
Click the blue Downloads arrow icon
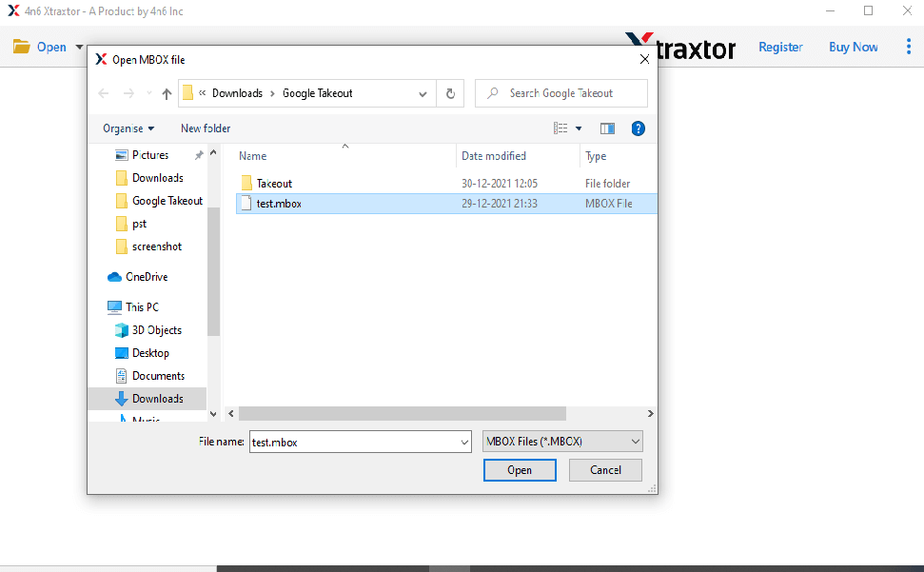point(122,399)
